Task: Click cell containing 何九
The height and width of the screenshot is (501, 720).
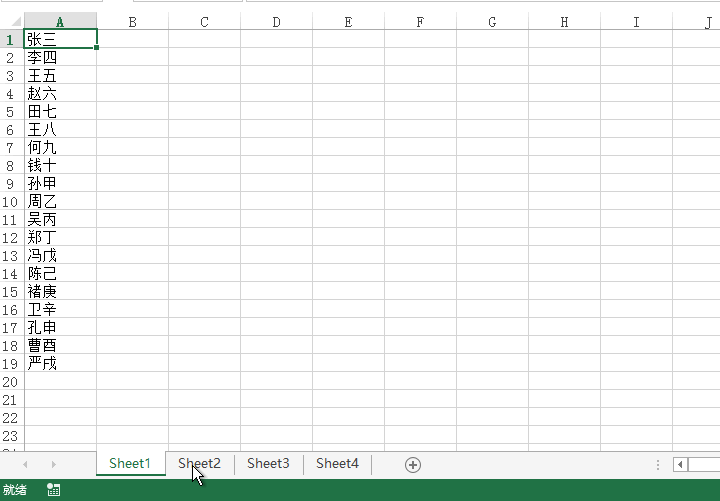Action: click(x=60, y=147)
